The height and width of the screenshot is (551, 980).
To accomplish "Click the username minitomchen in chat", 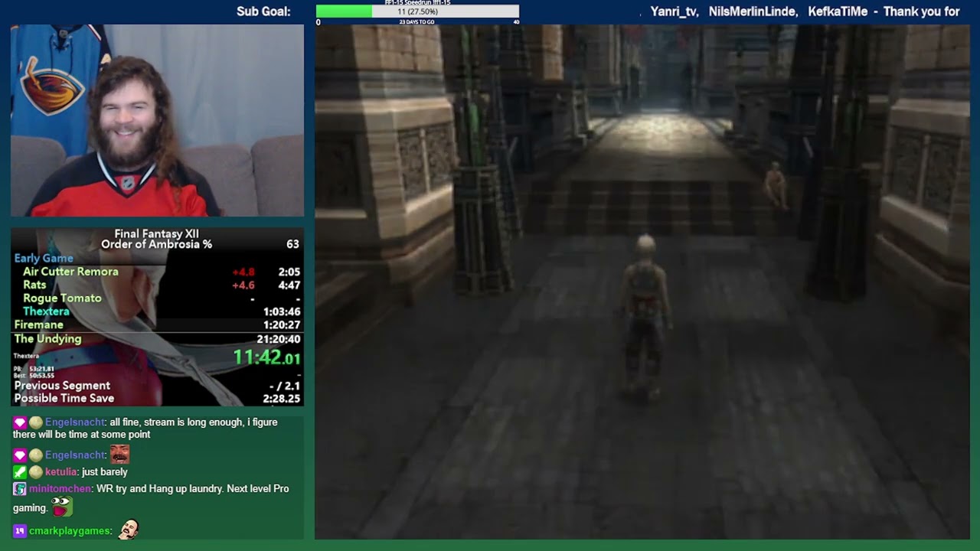I will click(60, 489).
